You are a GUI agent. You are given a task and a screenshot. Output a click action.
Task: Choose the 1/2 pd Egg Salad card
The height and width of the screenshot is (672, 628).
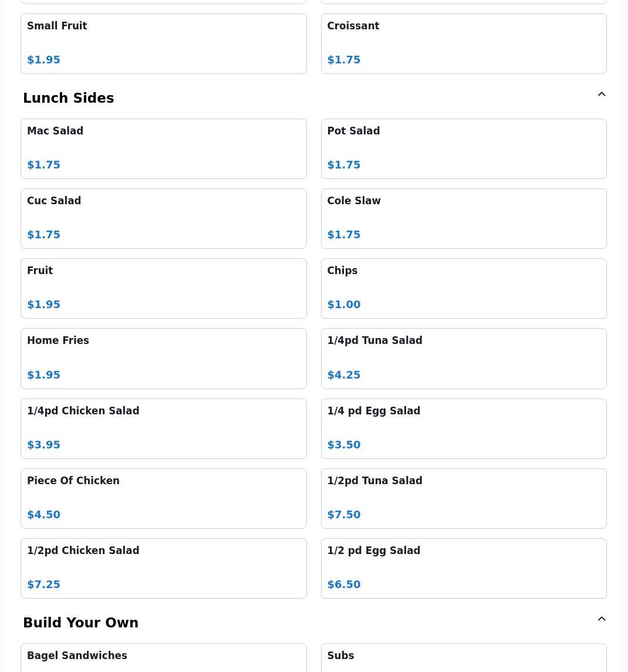pyautogui.click(x=464, y=568)
